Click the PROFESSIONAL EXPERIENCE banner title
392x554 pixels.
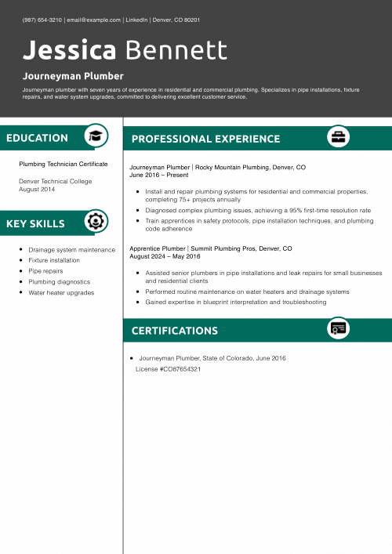(x=205, y=139)
